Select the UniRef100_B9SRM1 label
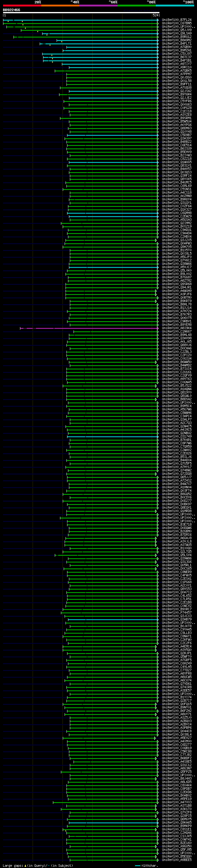Image resolution: width=197 pixels, height=868 pixels. [176, 118]
